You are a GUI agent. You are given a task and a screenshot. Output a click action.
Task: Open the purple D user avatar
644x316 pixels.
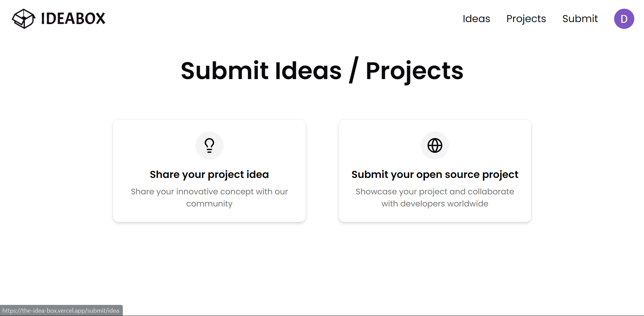coord(624,19)
